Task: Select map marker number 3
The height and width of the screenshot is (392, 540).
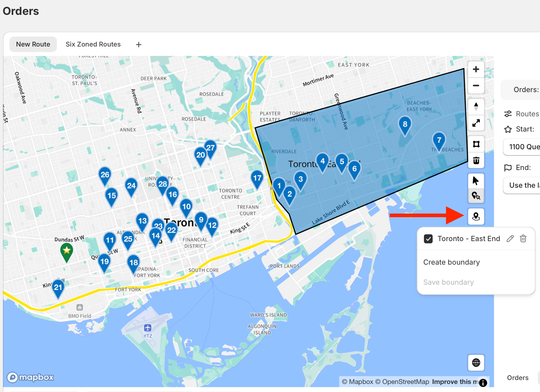Action: pyautogui.click(x=301, y=181)
